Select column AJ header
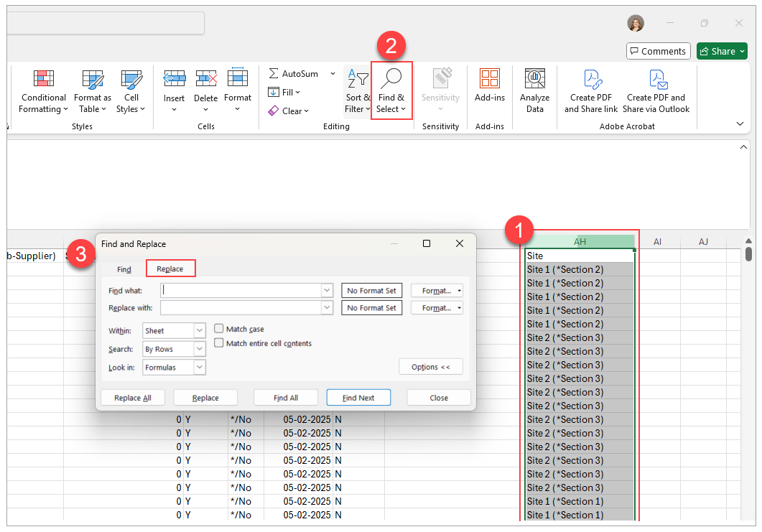 click(x=703, y=241)
